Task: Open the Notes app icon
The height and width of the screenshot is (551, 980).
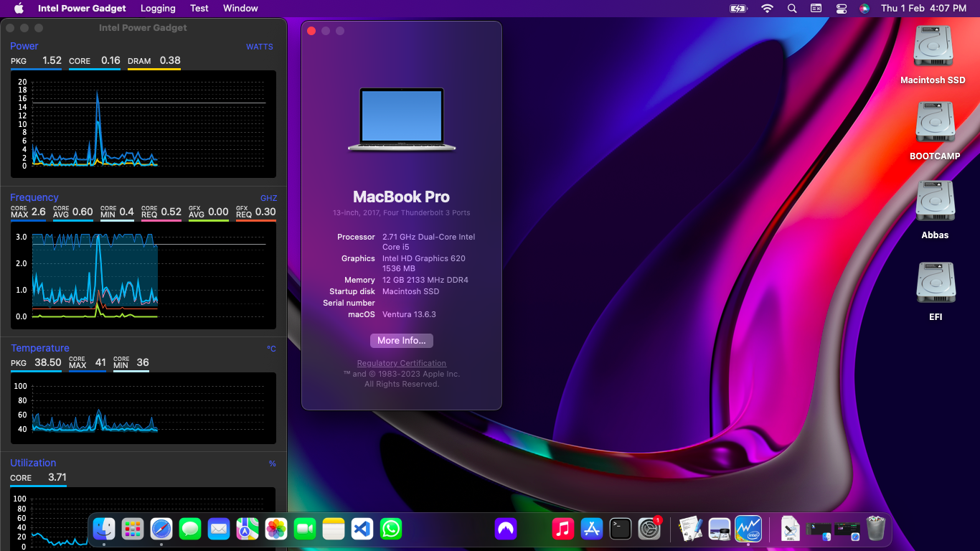Action: 334,529
